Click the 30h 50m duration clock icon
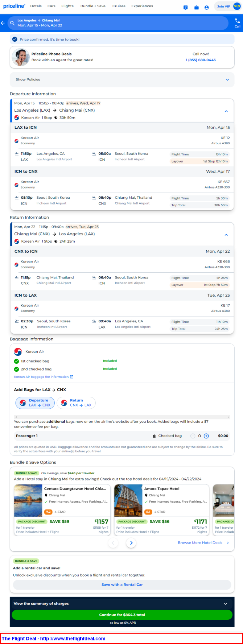Viewport: 243px width, 644px height. click(x=56, y=117)
